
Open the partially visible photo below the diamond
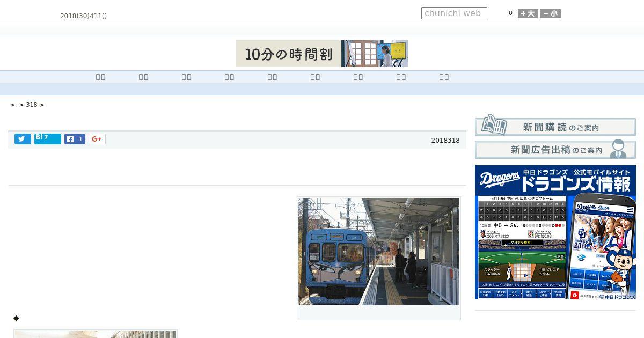point(96,334)
